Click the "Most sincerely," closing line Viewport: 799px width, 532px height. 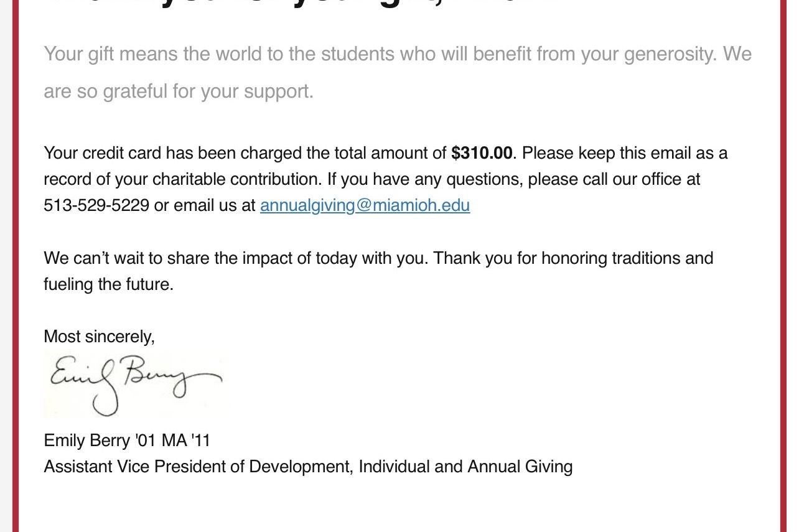pos(99,337)
